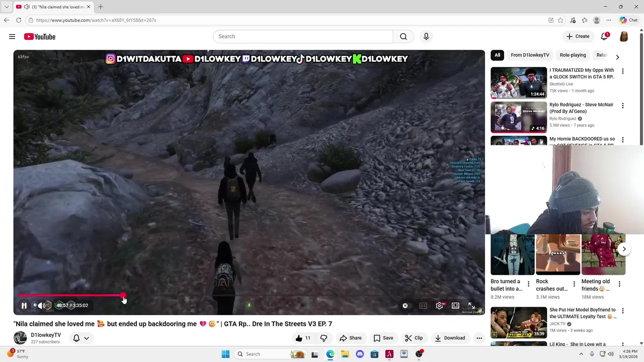Open media playback control icon in toolbar
The height and width of the screenshot is (362, 644).
click(x=573, y=20)
